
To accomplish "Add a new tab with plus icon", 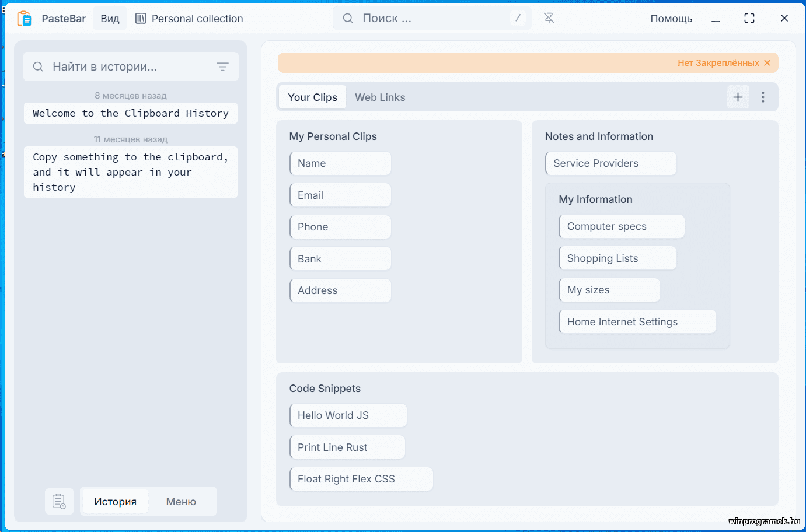I will (x=738, y=97).
